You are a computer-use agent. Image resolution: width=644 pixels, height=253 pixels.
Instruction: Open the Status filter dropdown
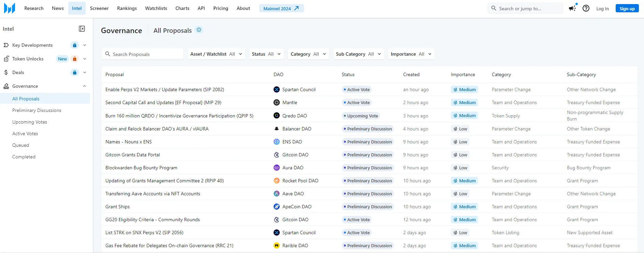(266, 54)
